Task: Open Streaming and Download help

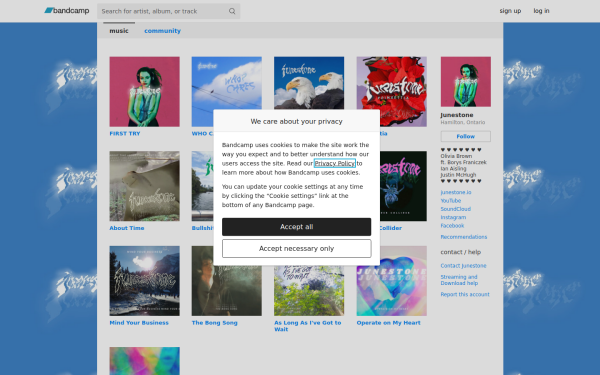Action: tap(459, 280)
